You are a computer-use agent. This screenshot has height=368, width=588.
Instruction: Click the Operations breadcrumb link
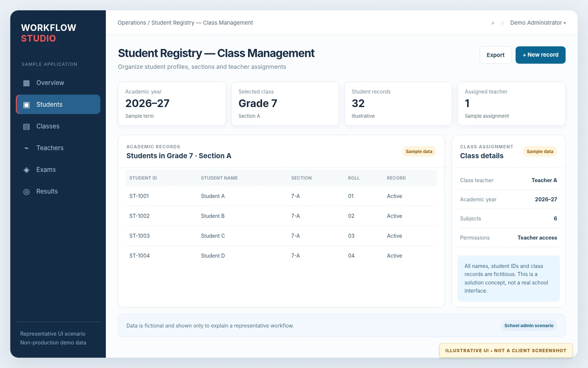click(x=132, y=23)
